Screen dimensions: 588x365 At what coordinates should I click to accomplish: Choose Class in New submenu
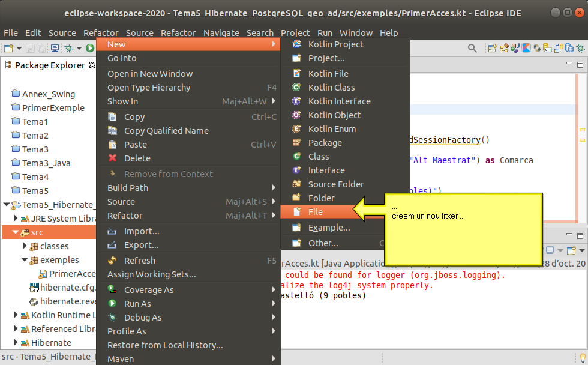pyautogui.click(x=345, y=157)
